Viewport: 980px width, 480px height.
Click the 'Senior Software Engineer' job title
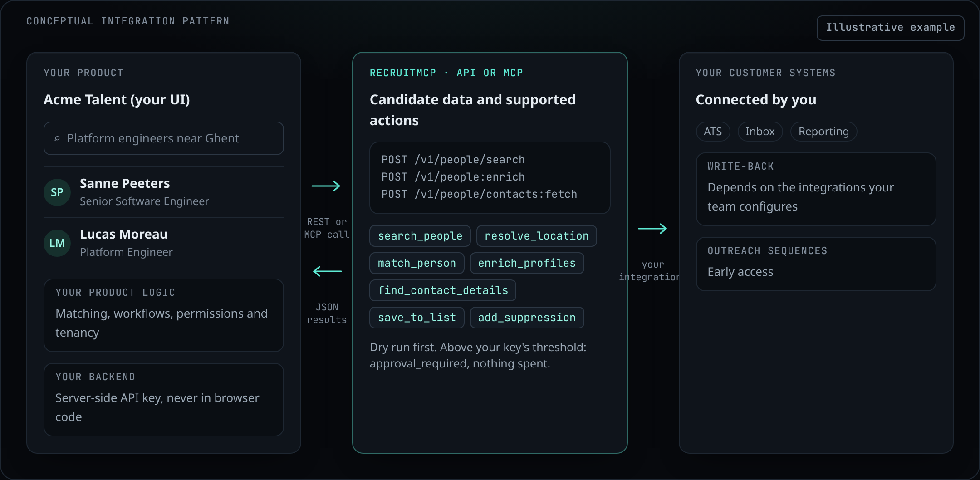[x=144, y=201]
